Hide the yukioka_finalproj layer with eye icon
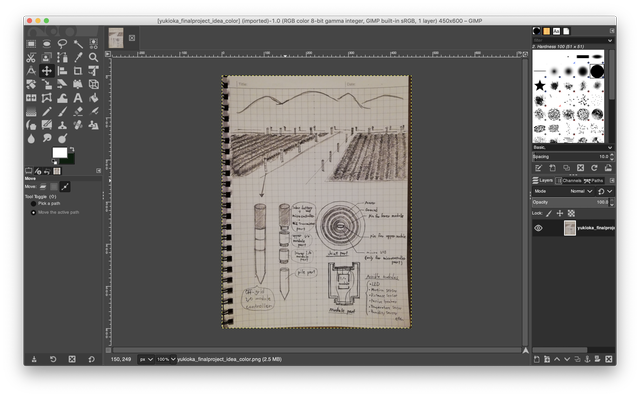Image resolution: width=640 pixels, height=397 pixels. [x=538, y=228]
